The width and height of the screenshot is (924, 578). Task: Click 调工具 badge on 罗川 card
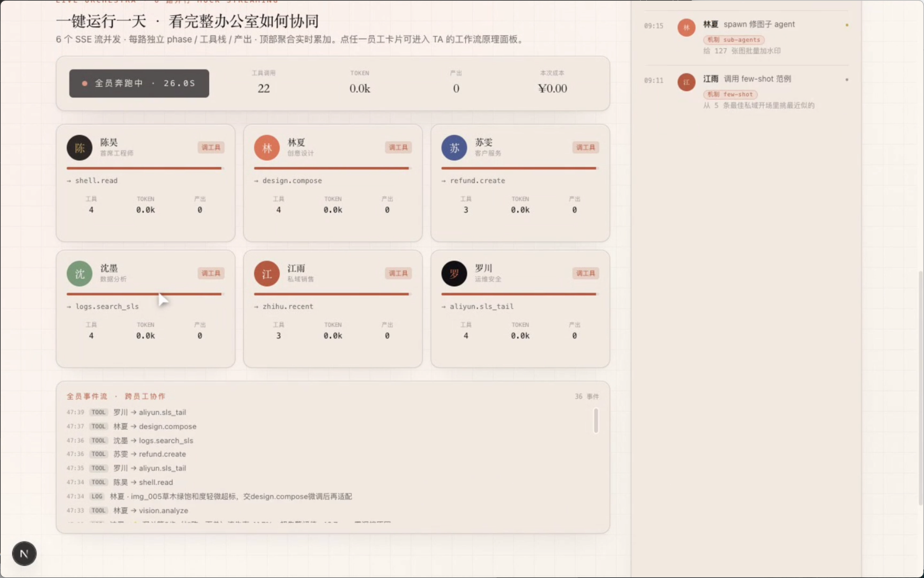click(x=585, y=273)
